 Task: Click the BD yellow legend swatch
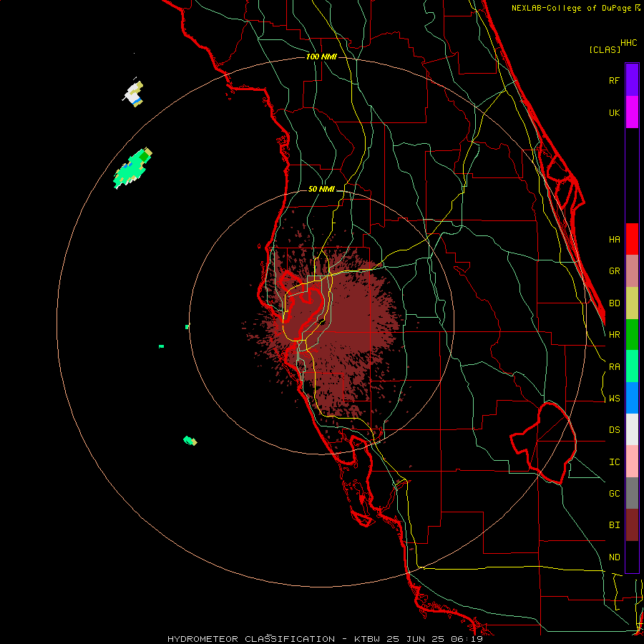click(x=632, y=303)
